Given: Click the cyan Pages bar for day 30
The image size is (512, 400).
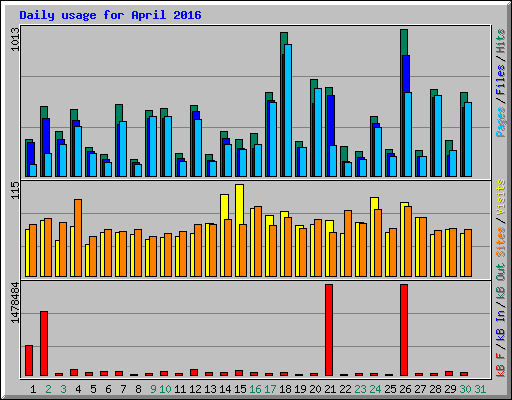Looking at the screenshot, I should point(468,139).
